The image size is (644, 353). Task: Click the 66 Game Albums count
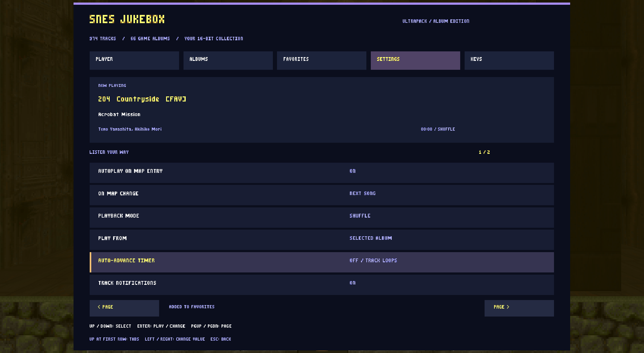[x=150, y=39]
